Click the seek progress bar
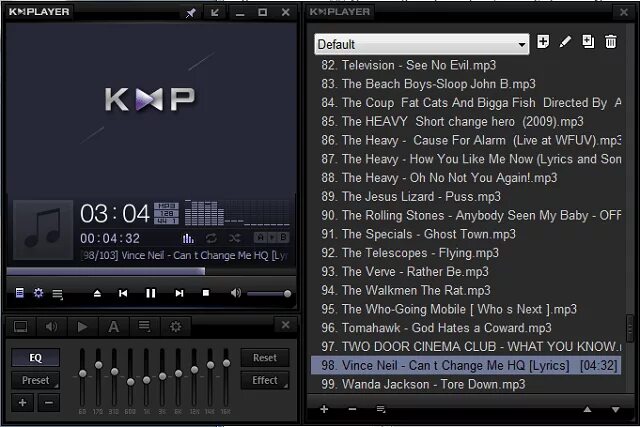The height and width of the screenshot is (427, 640). tap(151, 271)
